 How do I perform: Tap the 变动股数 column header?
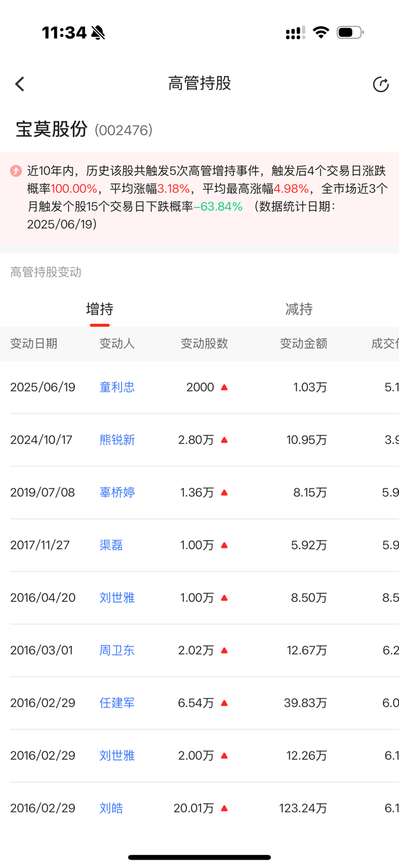pyautogui.click(x=204, y=344)
